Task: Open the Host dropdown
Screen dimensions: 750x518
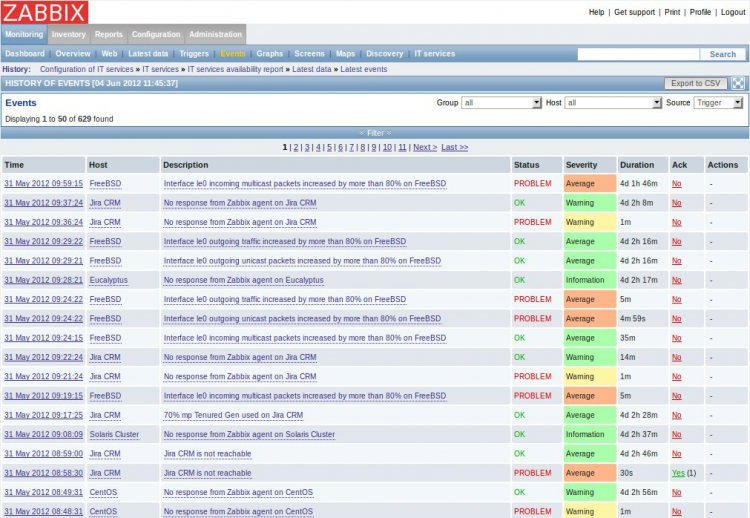Action: click(x=612, y=103)
